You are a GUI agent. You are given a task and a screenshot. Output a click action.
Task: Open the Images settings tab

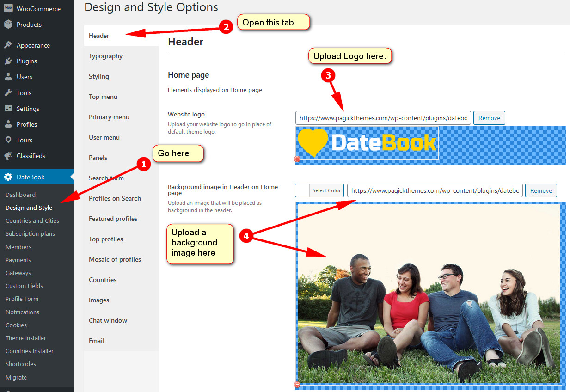pos(99,300)
